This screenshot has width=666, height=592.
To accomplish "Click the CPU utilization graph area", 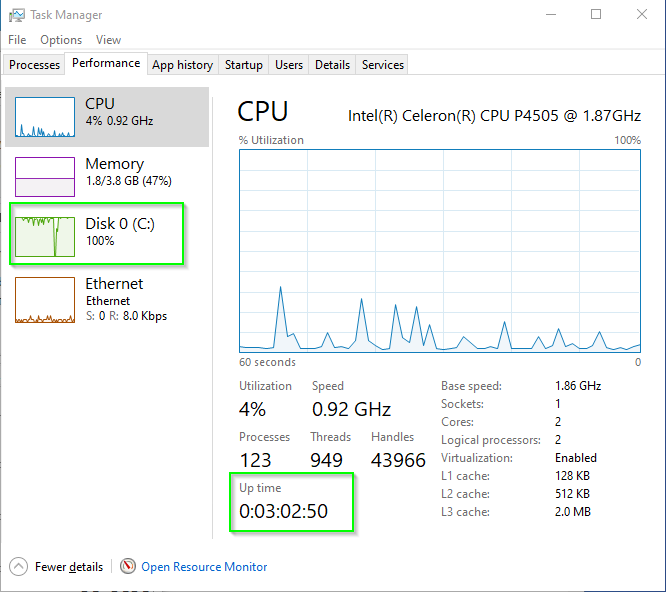I will (440, 251).
